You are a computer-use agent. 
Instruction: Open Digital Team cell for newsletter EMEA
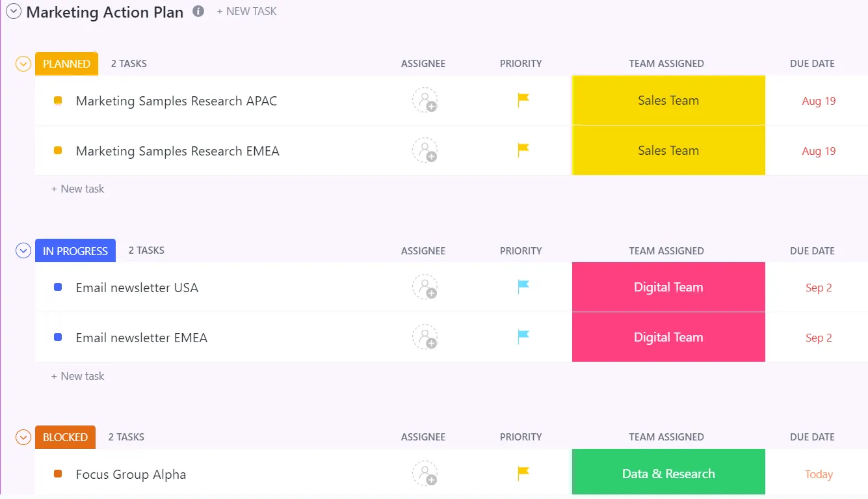click(x=668, y=337)
